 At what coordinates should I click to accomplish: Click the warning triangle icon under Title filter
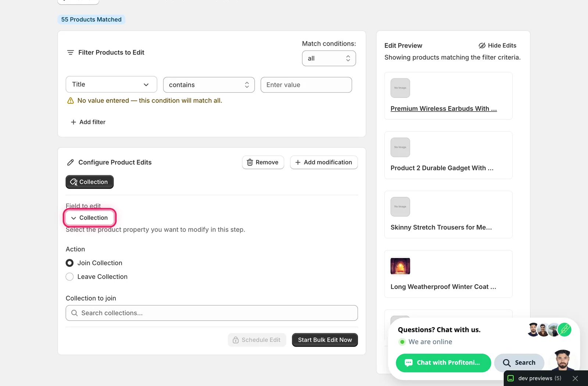tap(71, 101)
